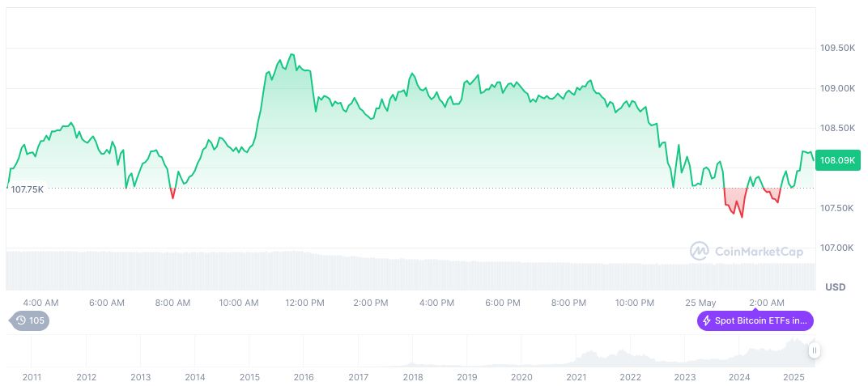
Task: Click the 109.50K price axis label
Action: point(837,49)
